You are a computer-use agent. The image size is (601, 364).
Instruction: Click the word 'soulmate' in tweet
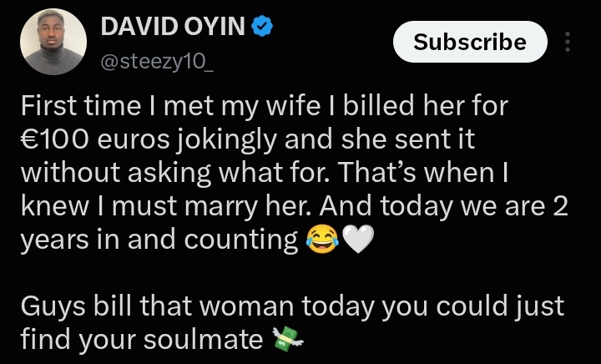coord(203,339)
